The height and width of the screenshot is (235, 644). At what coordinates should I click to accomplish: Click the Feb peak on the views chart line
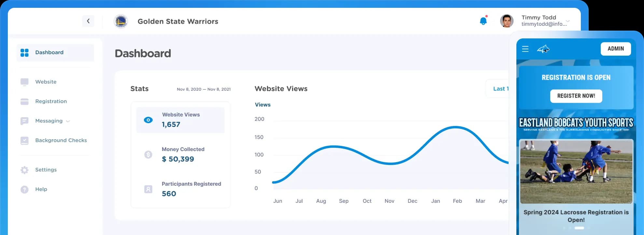pyautogui.click(x=456, y=127)
